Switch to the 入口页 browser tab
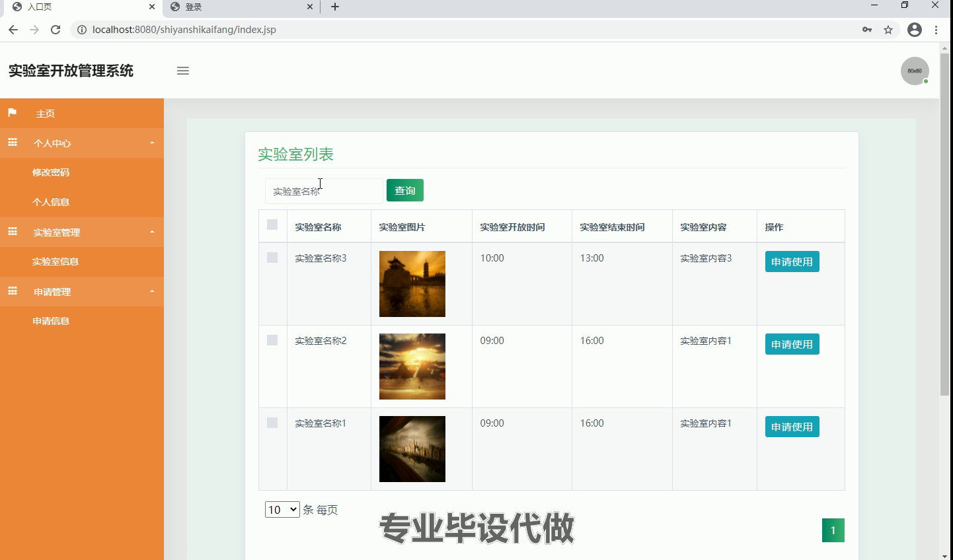Image resolution: width=953 pixels, height=560 pixels. point(83,7)
